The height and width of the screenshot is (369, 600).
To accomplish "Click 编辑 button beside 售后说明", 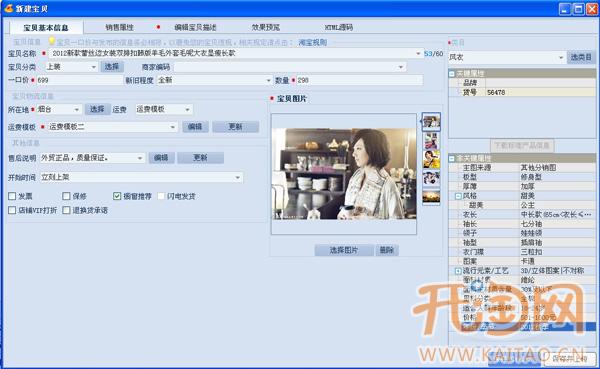I will (161, 158).
